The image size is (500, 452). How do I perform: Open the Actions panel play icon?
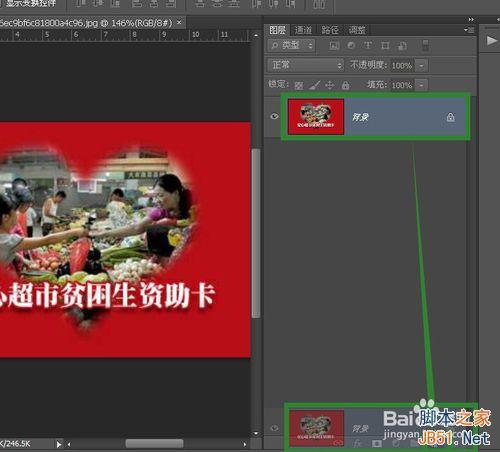[x=491, y=41]
